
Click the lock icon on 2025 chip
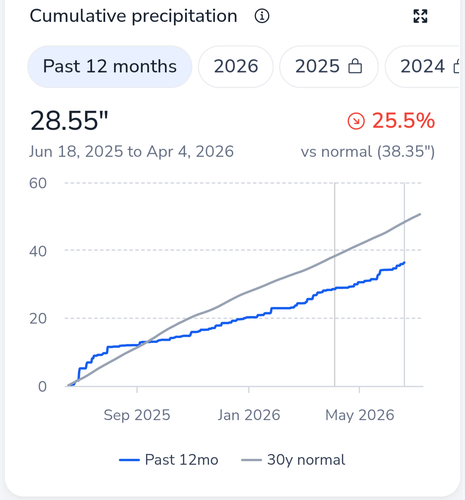tap(355, 66)
